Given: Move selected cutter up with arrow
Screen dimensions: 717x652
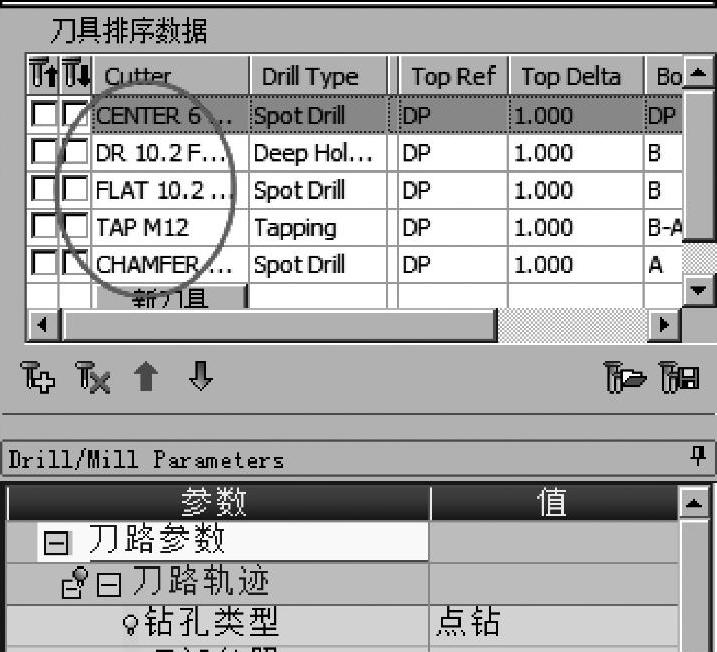Looking at the screenshot, I should point(146,376).
